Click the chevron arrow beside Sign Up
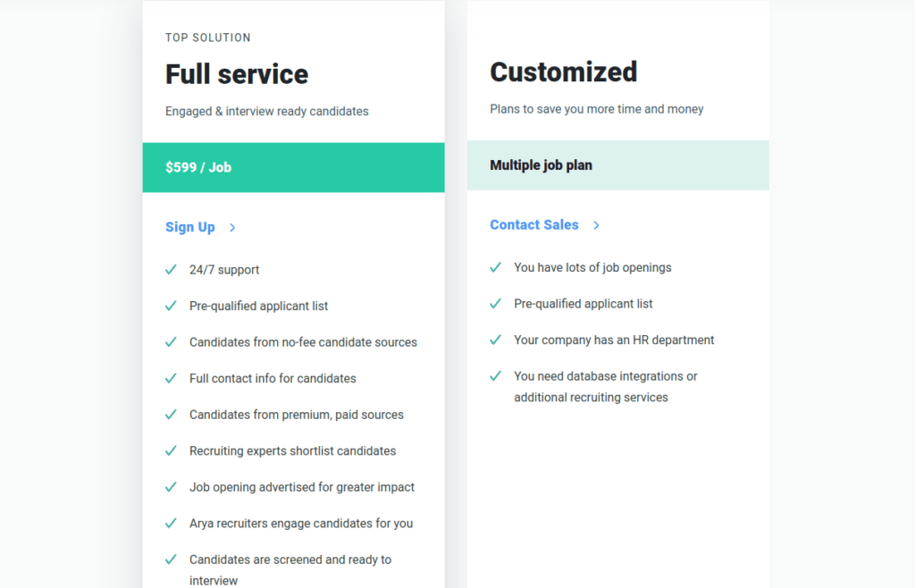This screenshot has height=588, width=915. pyautogui.click(x=232, y=228)
